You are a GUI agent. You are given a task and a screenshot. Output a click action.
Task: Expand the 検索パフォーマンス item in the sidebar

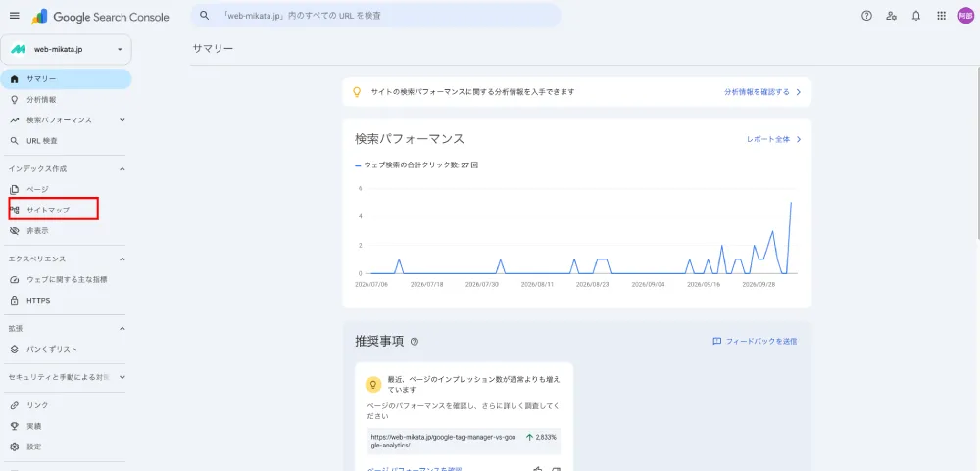[122, 119]
